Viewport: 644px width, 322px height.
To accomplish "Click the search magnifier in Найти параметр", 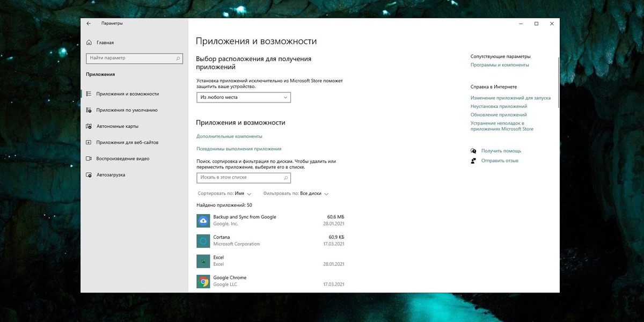I will pyautogui.click(x=178, y=58).
